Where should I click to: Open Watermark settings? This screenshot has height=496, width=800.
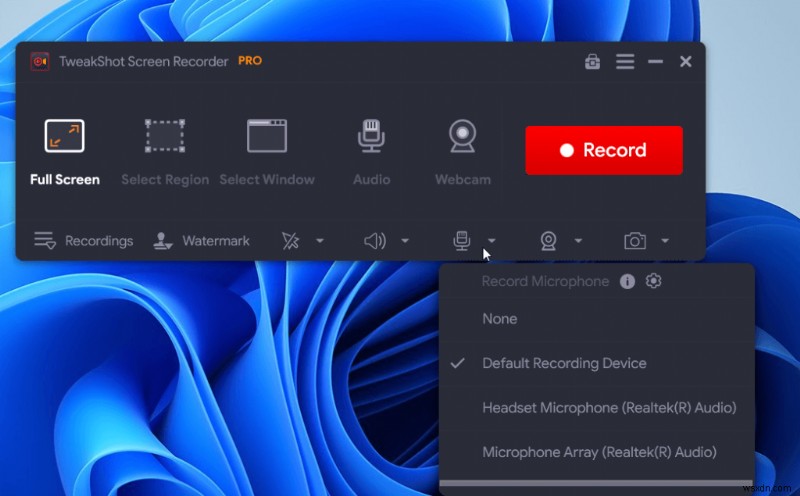[202, 241]
